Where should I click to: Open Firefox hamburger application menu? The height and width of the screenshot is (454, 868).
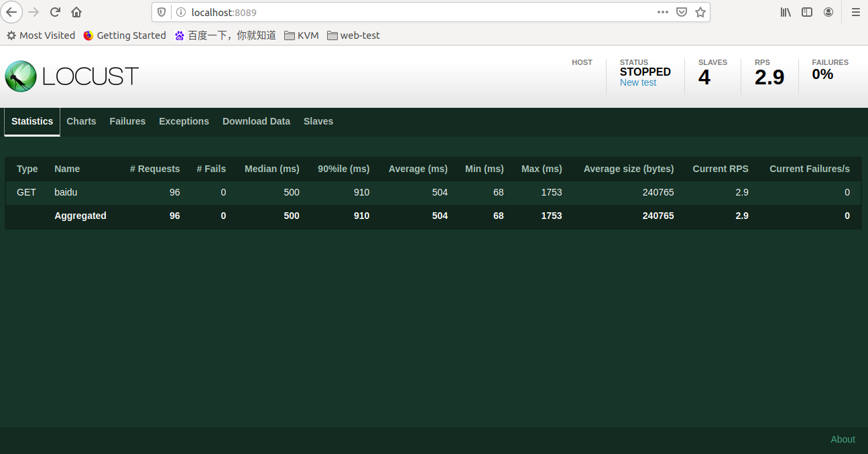tap(855, 12)
